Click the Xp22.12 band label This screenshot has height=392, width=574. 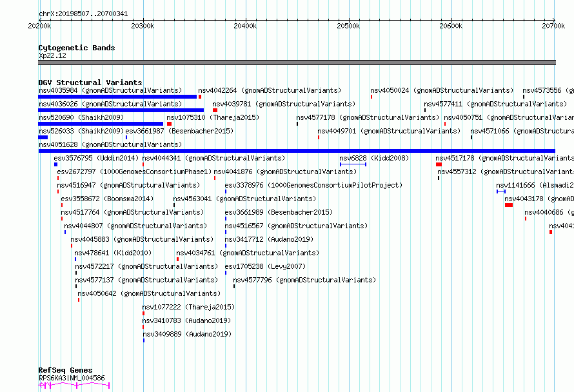(52, 55)
